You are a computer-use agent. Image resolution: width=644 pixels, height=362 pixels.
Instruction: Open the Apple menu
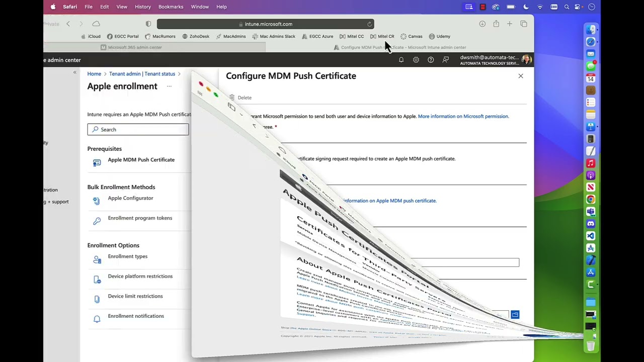[53, 7]
